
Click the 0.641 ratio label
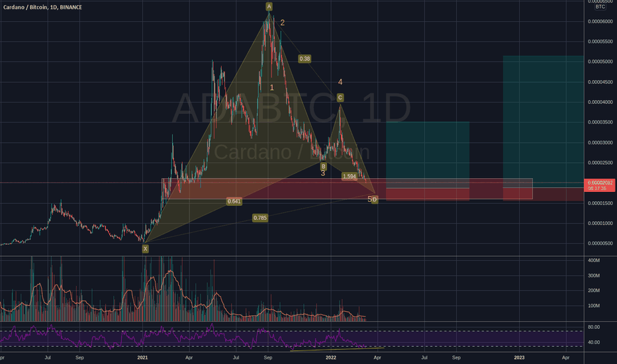(234, 201)
